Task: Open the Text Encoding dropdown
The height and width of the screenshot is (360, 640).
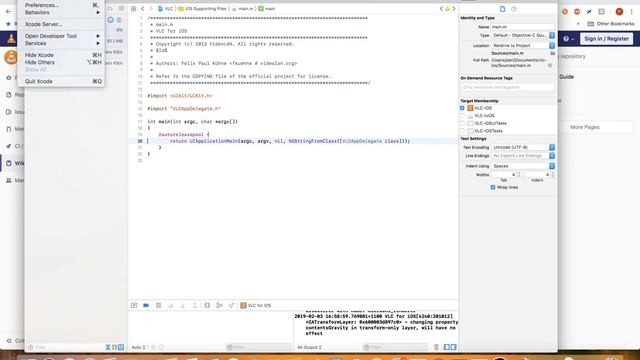Action: point(523,147)
